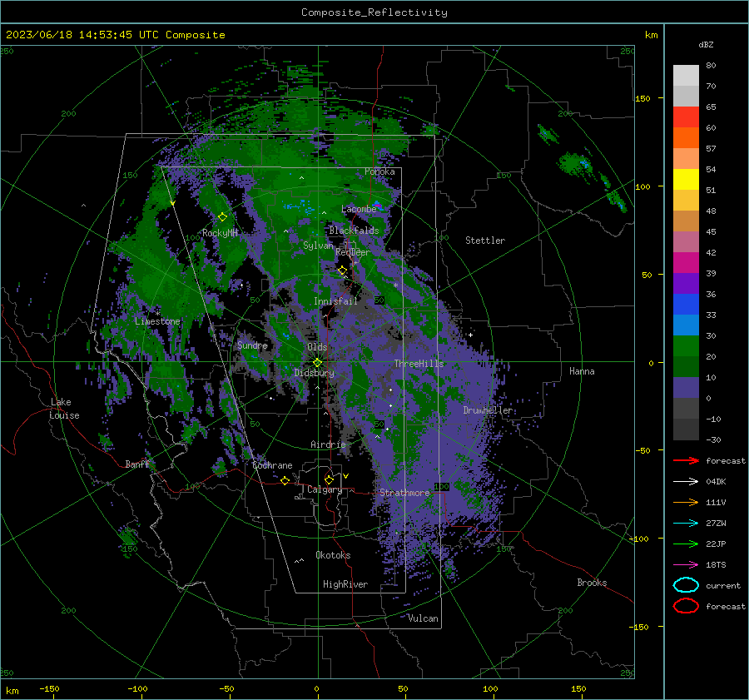Click the cyan 27ZW arrow icon
The width and height of the screenshot is (749, 700).
pos(686,524)
